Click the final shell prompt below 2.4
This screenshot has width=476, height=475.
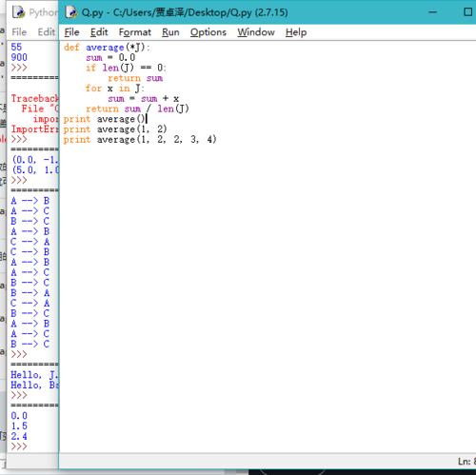point(19,446)
